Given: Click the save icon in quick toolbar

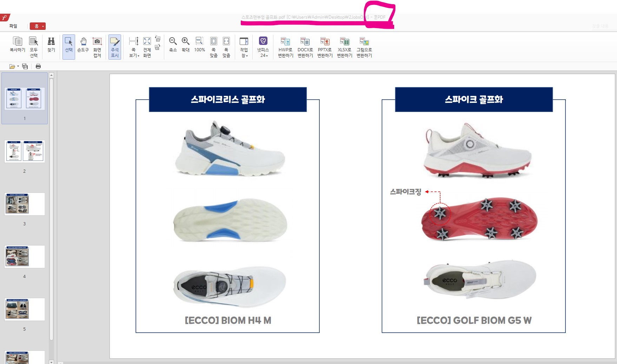Looking at the screenshot, I should (x=25, y=66).
